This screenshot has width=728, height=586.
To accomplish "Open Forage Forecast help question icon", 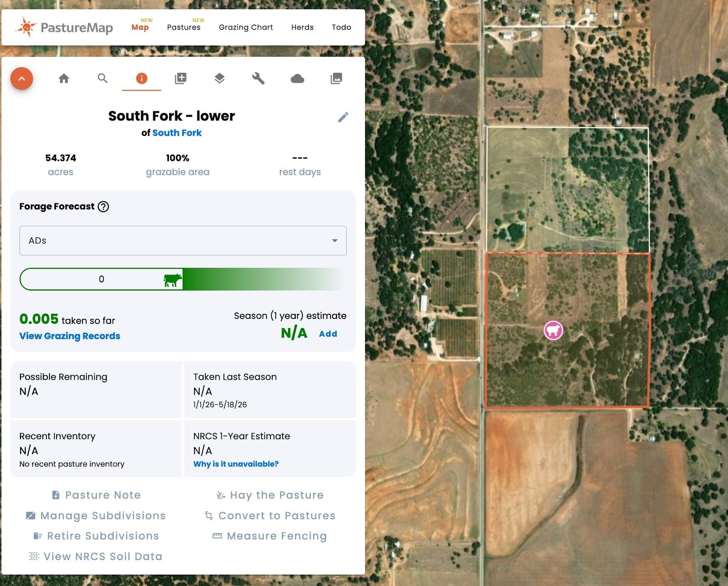I will [x=103, y=207].
